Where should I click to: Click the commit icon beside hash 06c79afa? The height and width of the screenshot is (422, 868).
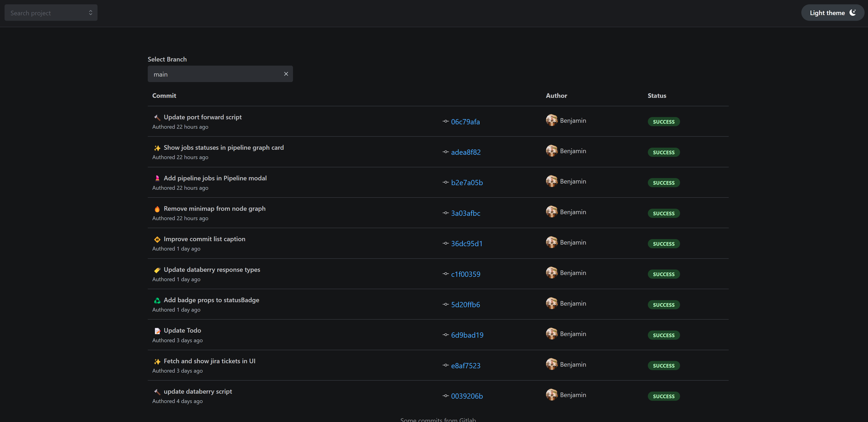pyautogui.click(x=446, y=122)
